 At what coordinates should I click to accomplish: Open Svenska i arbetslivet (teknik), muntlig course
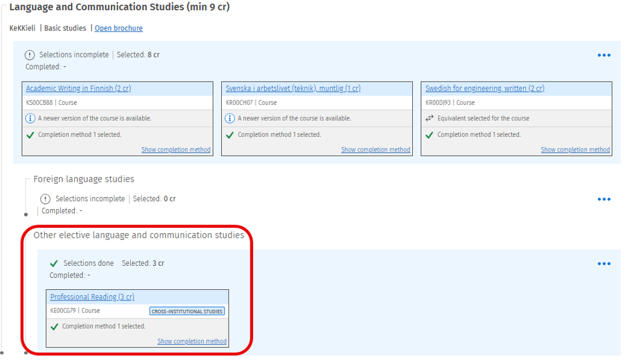pyautogui.click(x=293, y=89)
